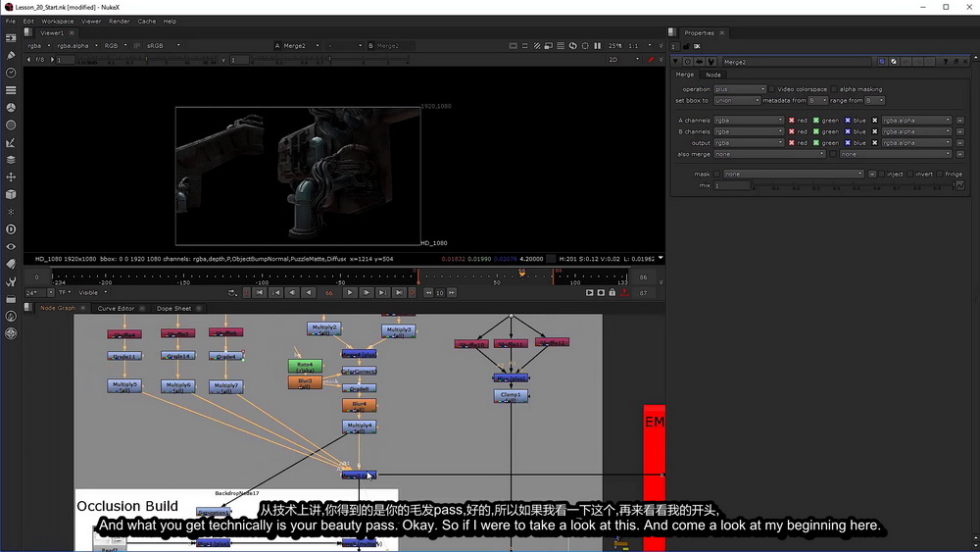Switch to the Curve Editor tab

click(116, 308)
